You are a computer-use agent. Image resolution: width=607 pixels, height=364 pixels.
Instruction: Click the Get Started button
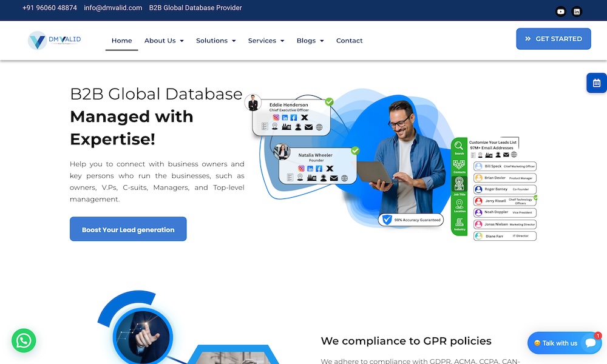pyautogui.click(x=553, y=39)
